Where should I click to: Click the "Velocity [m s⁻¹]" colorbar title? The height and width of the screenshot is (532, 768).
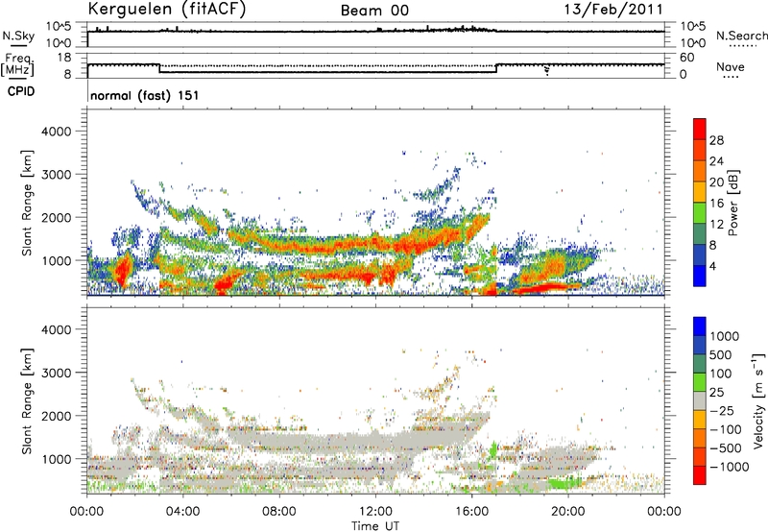coord(758,399)
